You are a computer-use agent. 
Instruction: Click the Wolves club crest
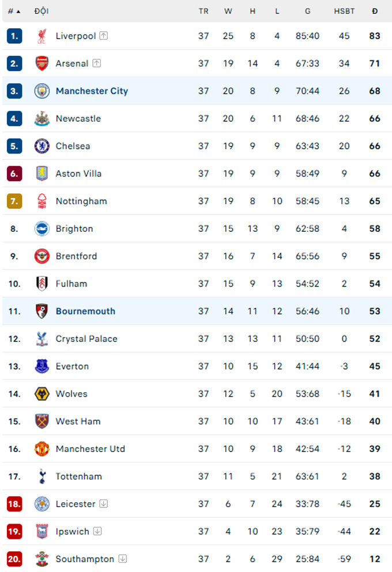click(x=42, y=394)
